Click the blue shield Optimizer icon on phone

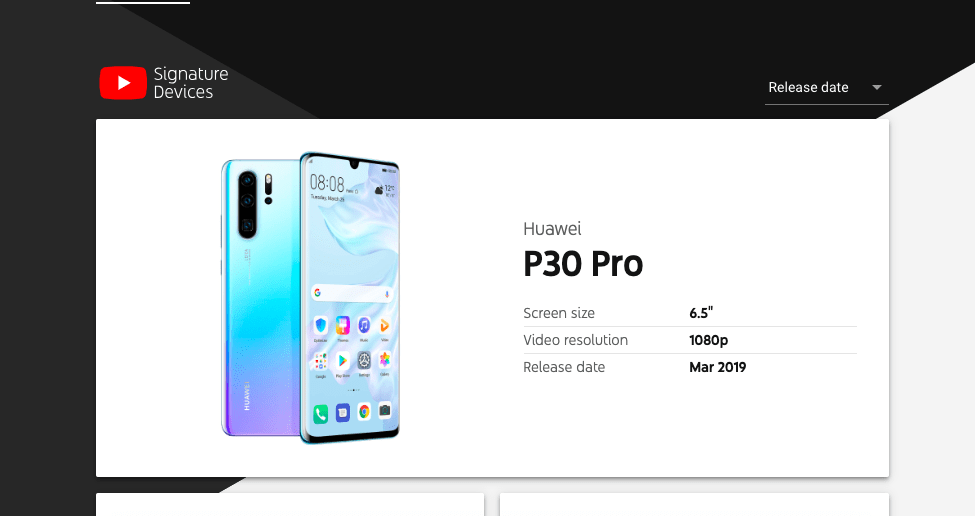point(321,325)
